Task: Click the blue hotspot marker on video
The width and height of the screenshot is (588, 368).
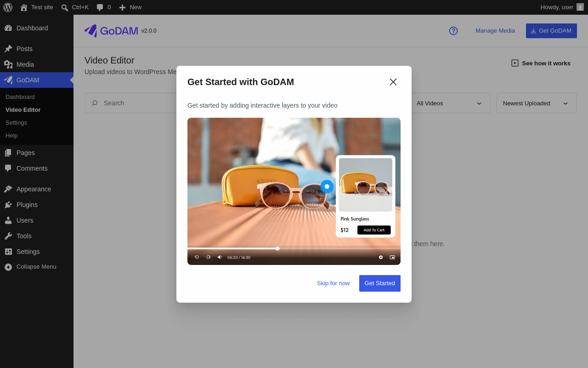Action: (x=327, y=186)
